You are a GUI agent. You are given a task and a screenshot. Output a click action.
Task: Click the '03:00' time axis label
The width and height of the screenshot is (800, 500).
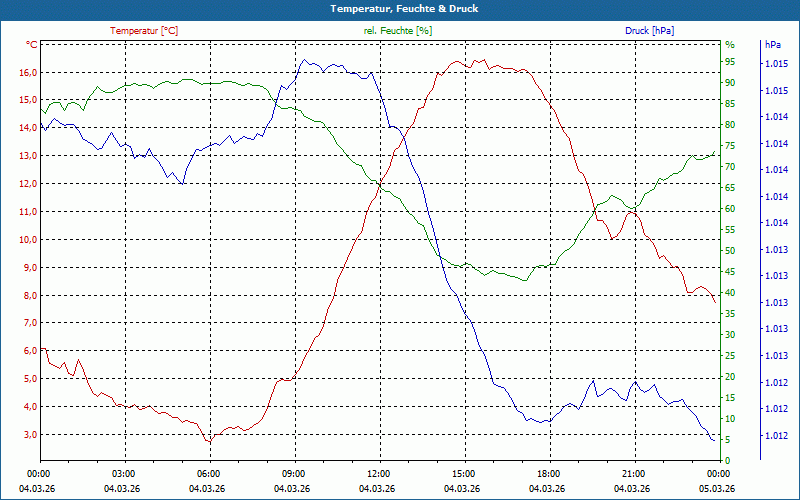tap(122, 474)
